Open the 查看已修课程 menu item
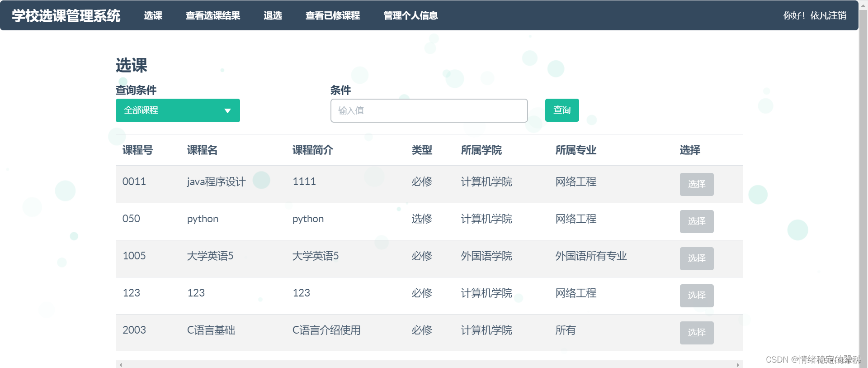The width and height of the screenshot is (868, 368). click(x=333, y=15)
